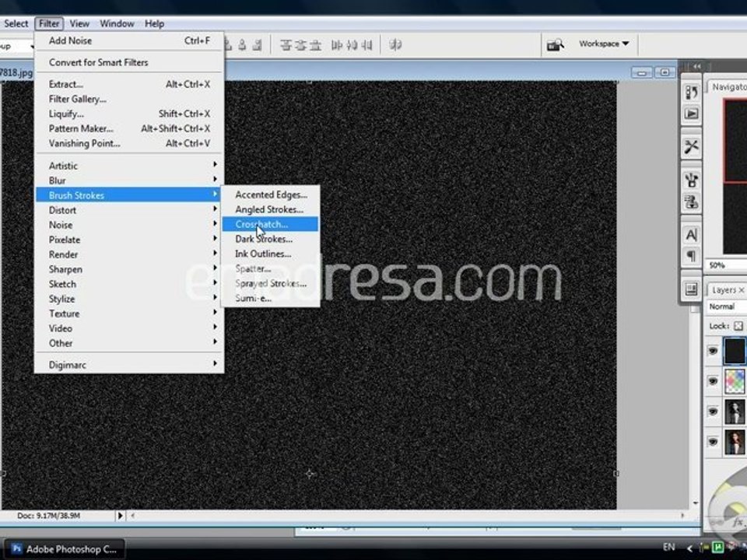Open Filter Gallery
747x560 pixels.
[129, 99]
